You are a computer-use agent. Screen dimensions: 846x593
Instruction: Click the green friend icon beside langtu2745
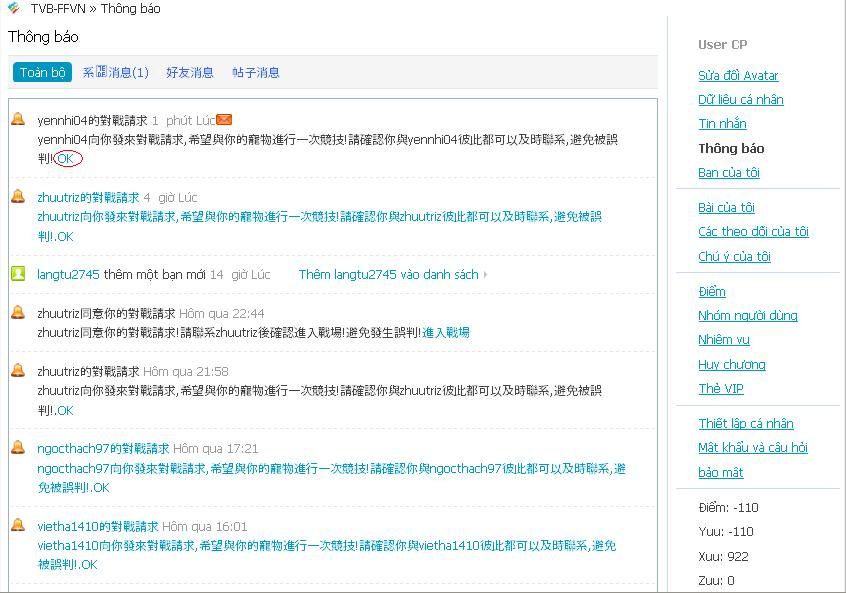(18, 274)
